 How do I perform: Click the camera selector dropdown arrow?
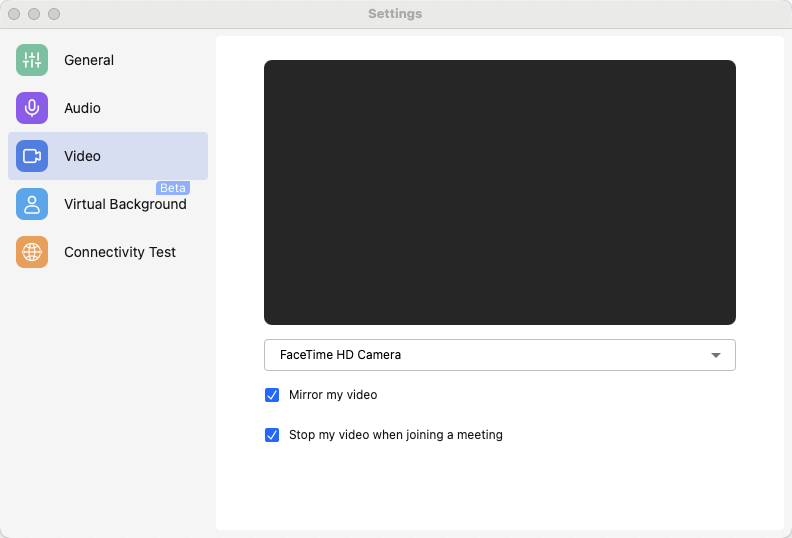click(715, 355)
